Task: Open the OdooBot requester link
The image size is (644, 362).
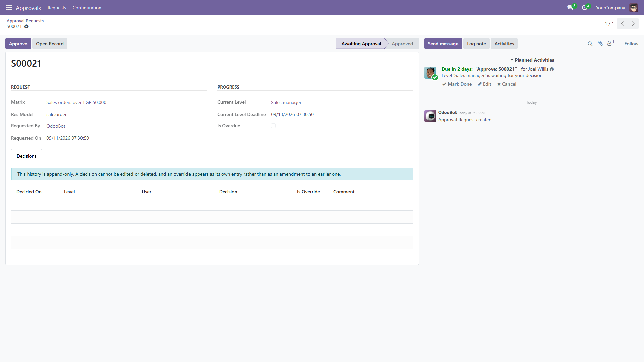Action: [x=56, y=126]
